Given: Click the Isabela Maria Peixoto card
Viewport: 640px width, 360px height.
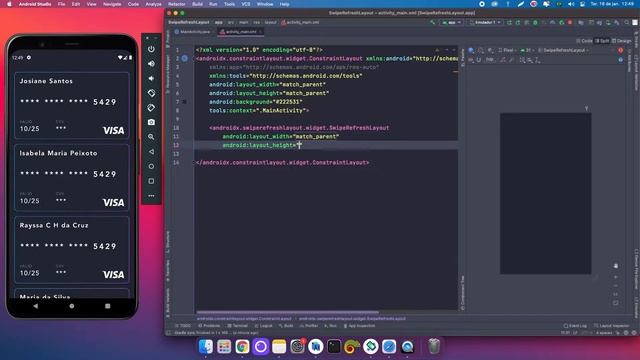Looking at the screenshot, I should coord(72,178).
